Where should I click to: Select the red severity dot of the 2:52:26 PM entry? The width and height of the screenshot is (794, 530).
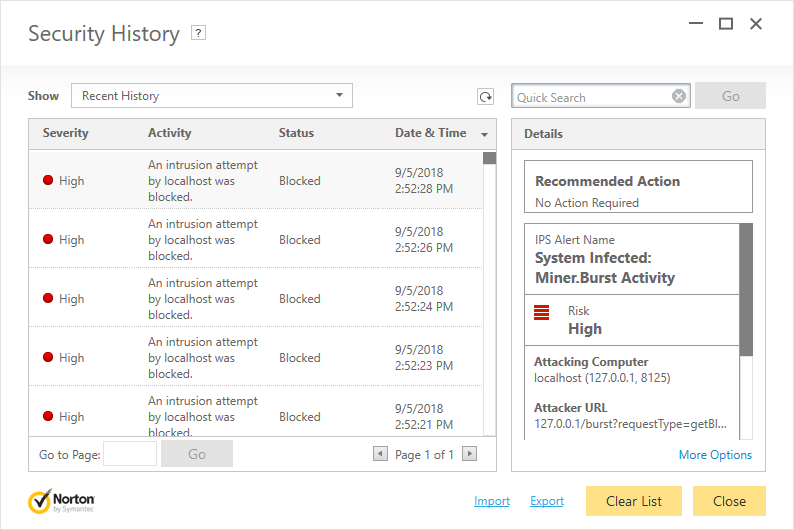48,239
